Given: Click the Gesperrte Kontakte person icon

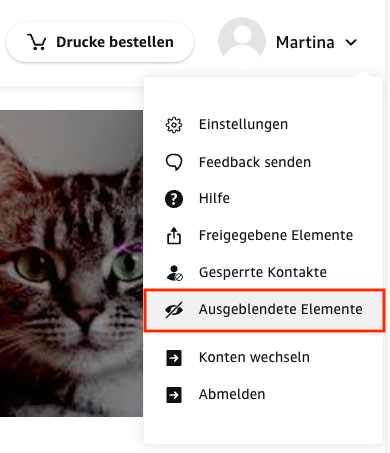Looking at the screenshot, I should click(175, 273).
